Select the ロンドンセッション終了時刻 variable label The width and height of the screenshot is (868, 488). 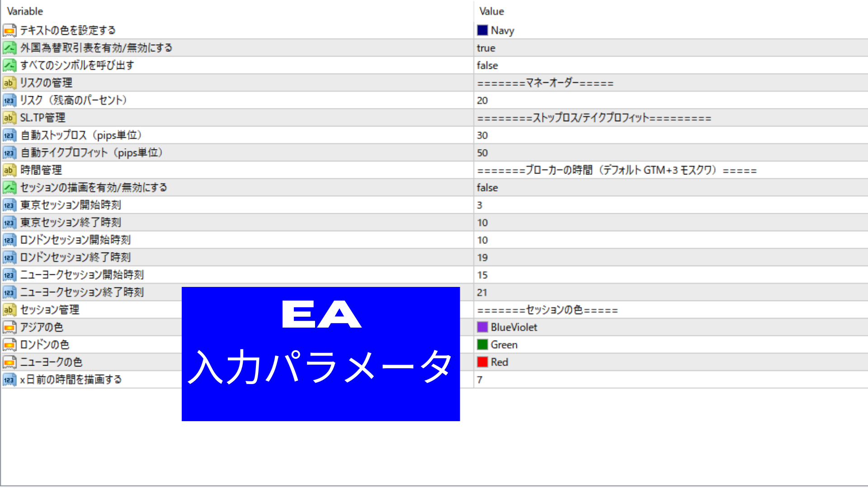tap(75, 258)
